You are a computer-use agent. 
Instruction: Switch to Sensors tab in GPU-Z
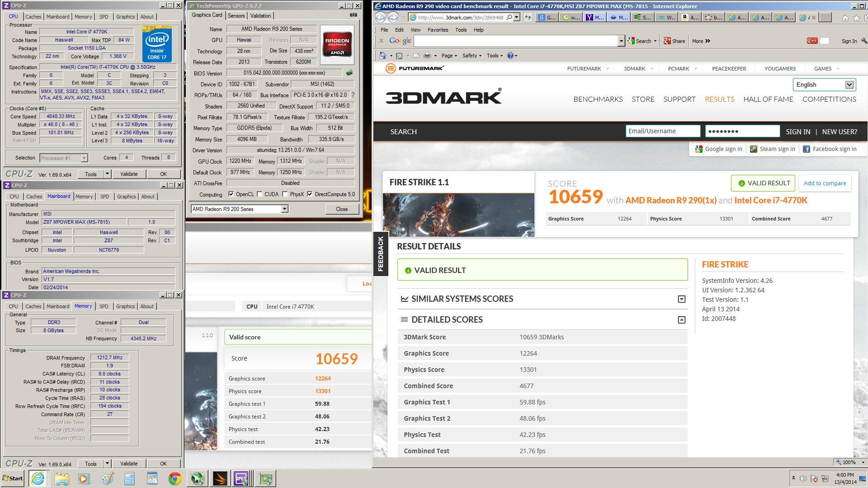tap(236, 15)
